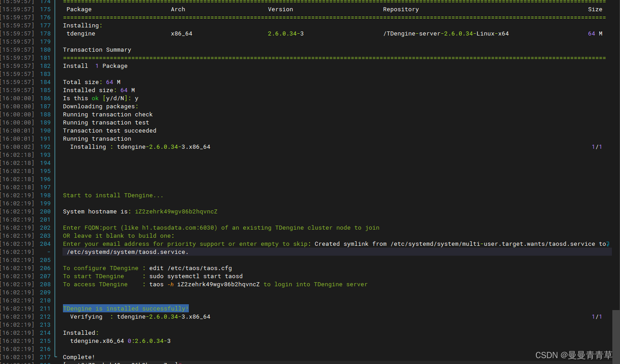Viewport: 620px width, 364px height.
Task: Click the "Is this ok [y/d/N]: y" prompt
Action: (x=101, y=98)
